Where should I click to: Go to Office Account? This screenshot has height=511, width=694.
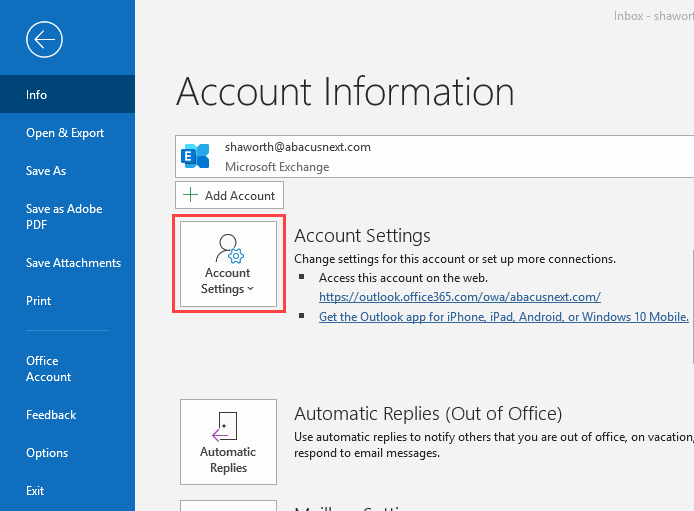click(67, 369)
